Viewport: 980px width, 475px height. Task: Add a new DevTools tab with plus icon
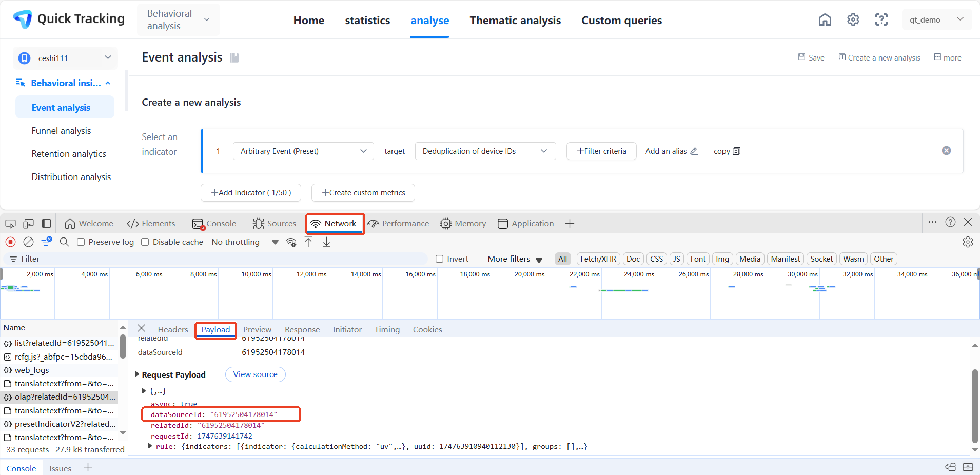click(570, 224)
